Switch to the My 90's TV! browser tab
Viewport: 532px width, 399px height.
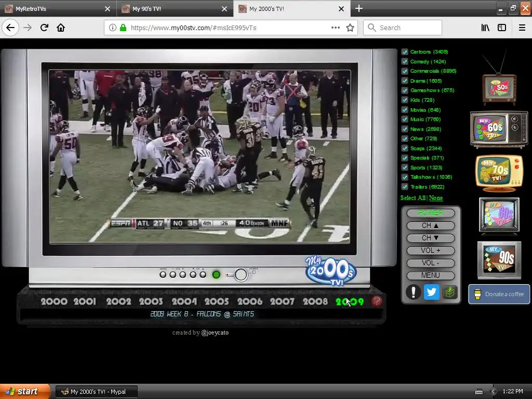pos(175,8)
